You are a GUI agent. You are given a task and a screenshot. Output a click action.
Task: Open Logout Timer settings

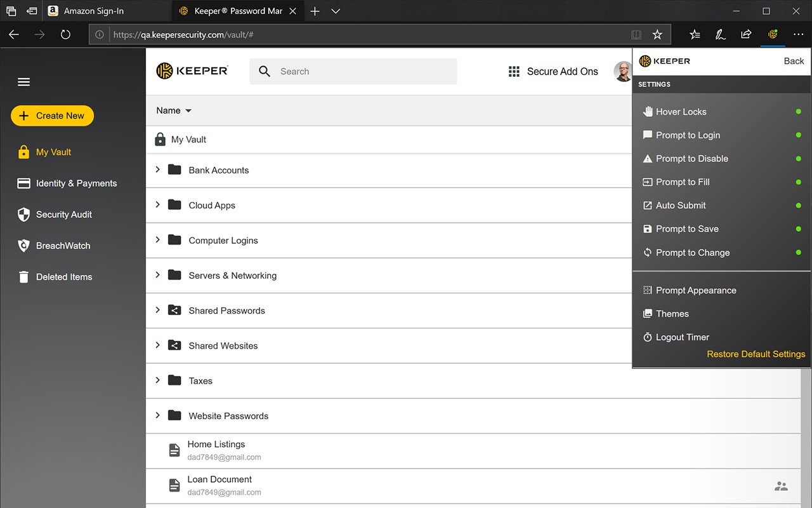pos(676,337)
